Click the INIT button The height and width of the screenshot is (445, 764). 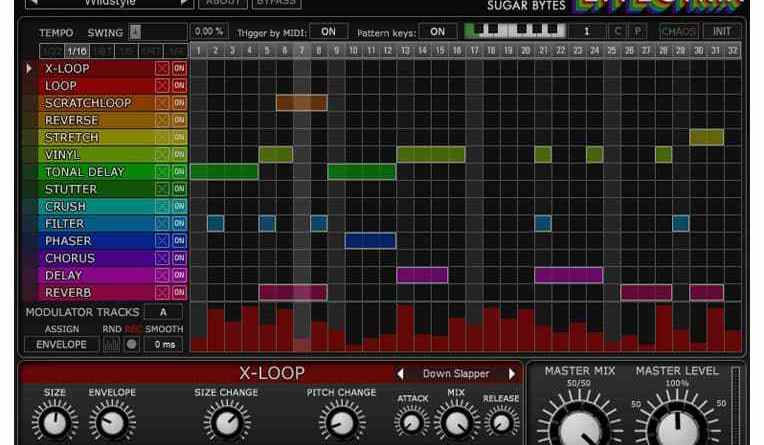[x=722, y=32]
